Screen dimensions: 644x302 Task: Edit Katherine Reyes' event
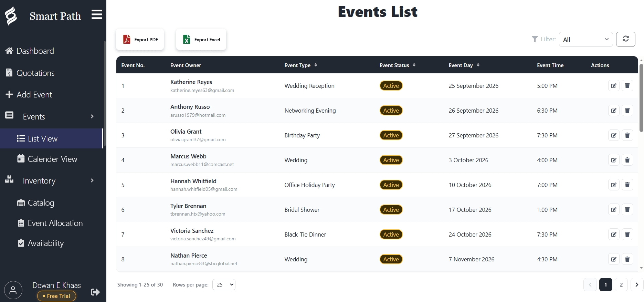click(613, 86)
